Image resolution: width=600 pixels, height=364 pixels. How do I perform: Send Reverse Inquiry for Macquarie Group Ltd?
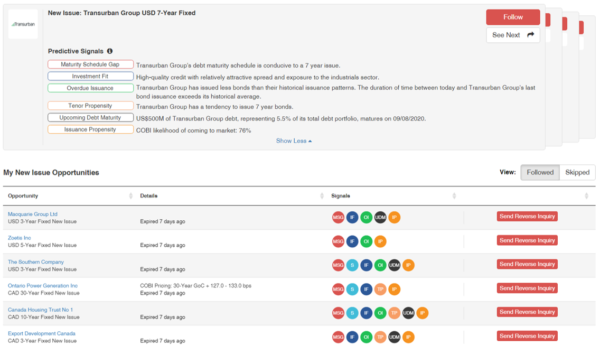527,216
